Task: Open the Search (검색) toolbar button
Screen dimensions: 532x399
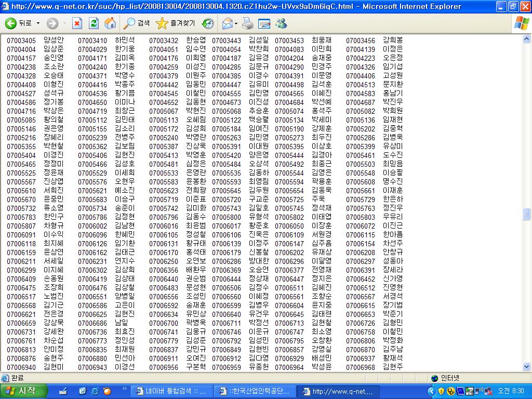Action: pos(137,23)
